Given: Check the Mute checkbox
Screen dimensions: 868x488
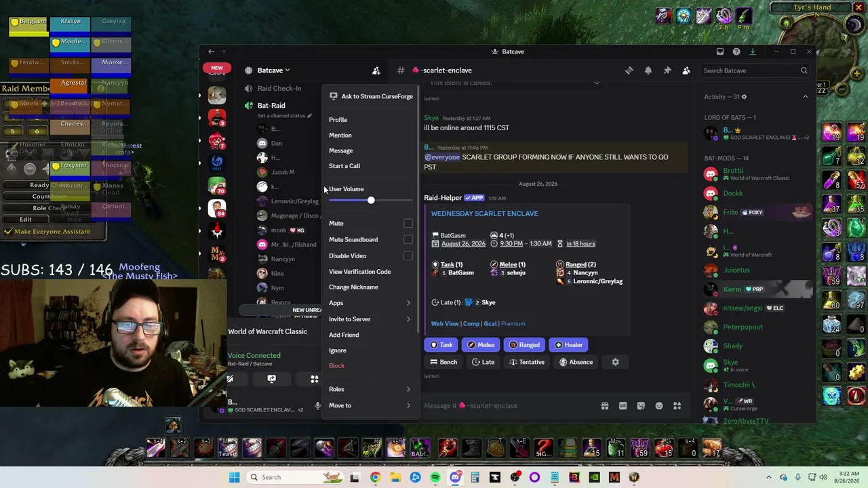Looking at the screenshot, I should click(408, 224).
